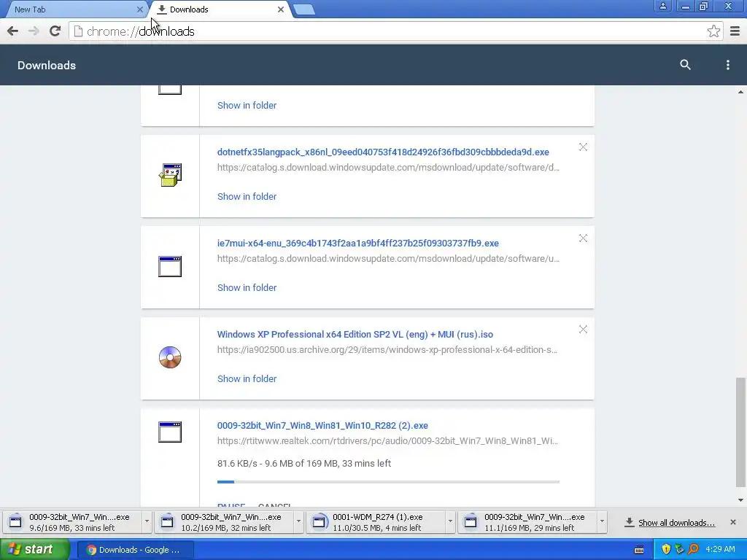
Task: Open menu arrow for 10.2/169 MB download
Action: coord(298,521)
